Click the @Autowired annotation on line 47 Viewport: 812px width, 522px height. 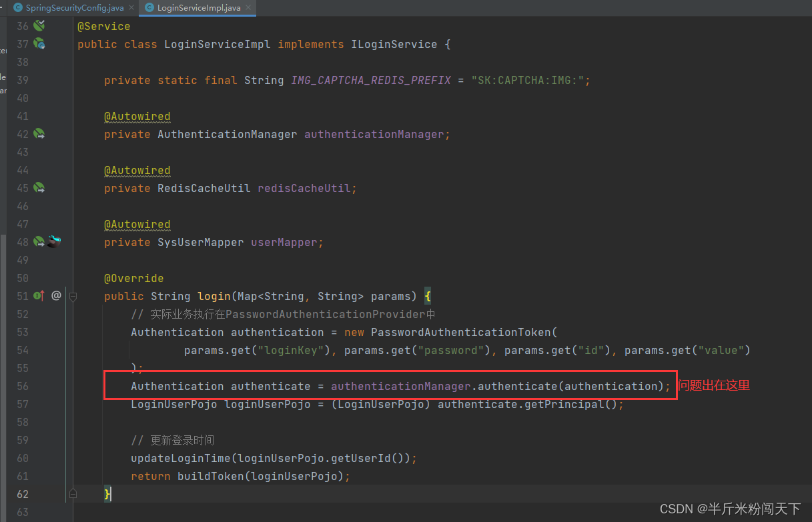[x=137, y=224]
